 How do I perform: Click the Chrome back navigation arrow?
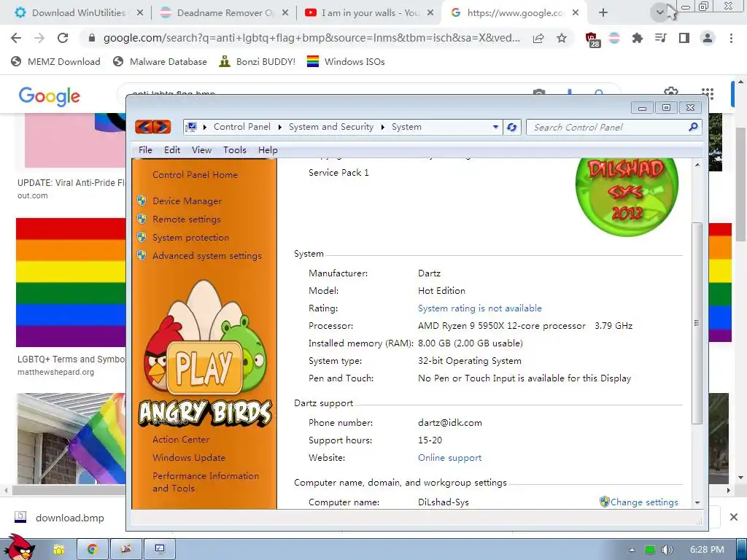point(16,38)
